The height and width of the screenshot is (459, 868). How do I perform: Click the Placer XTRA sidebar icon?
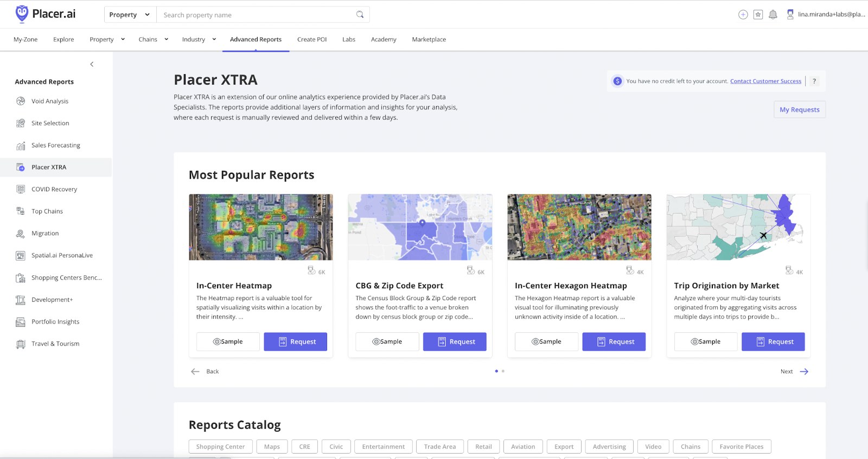click(21, 167)
